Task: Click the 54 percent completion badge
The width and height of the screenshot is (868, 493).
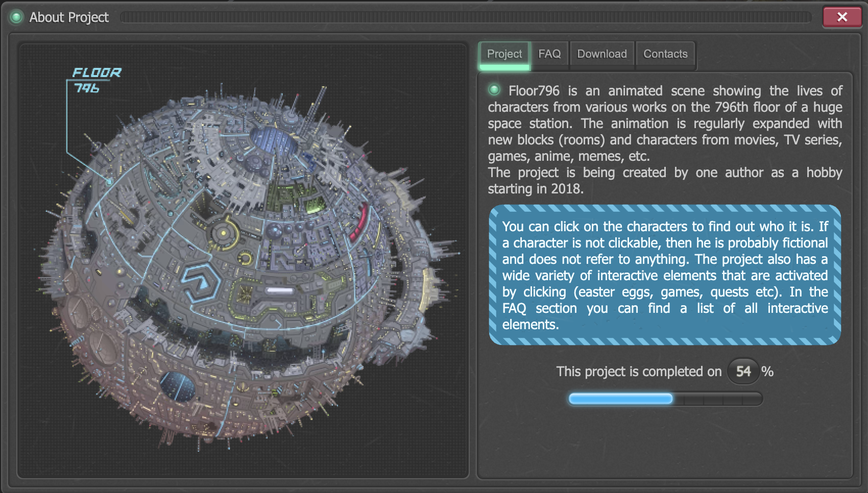Action: pyautogui.click(x=743, y=372)
